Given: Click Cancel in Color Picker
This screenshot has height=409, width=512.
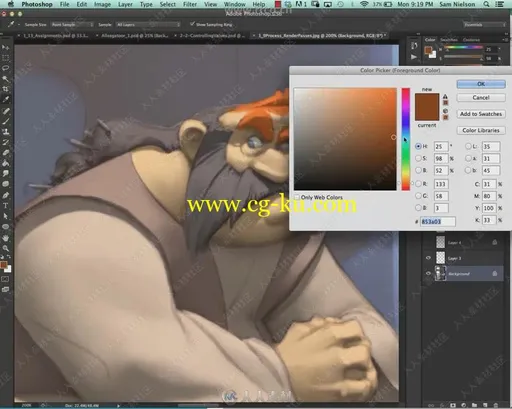Looking at the screenshot, I should (x=481, y=98).
